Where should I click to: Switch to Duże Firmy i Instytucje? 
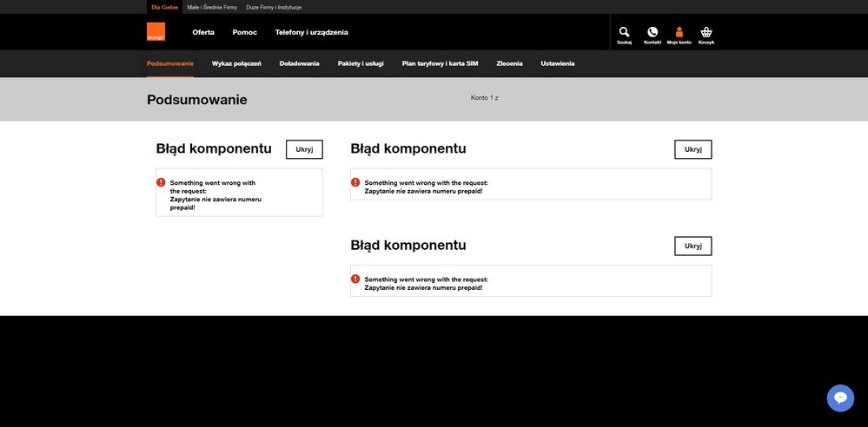(x=274, y=7)
